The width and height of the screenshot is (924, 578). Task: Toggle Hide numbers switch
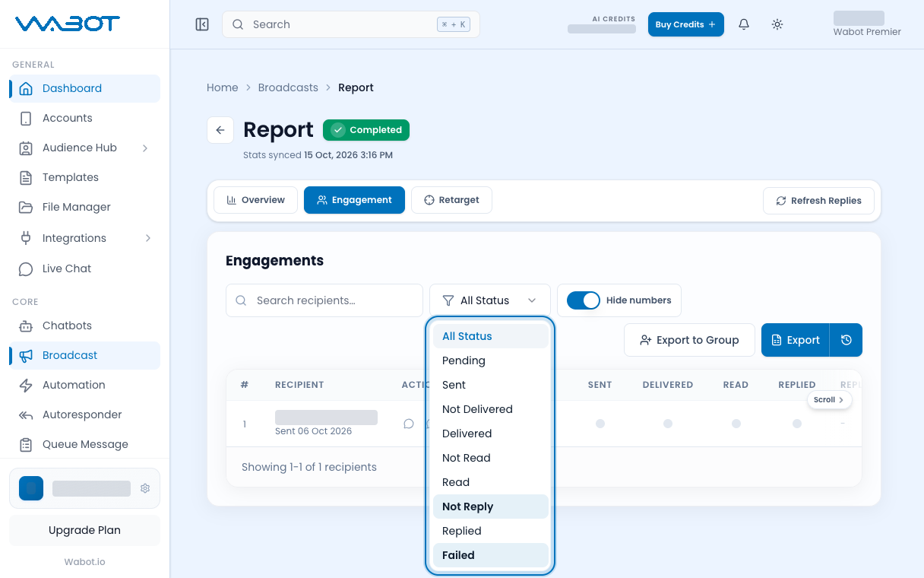584,300
